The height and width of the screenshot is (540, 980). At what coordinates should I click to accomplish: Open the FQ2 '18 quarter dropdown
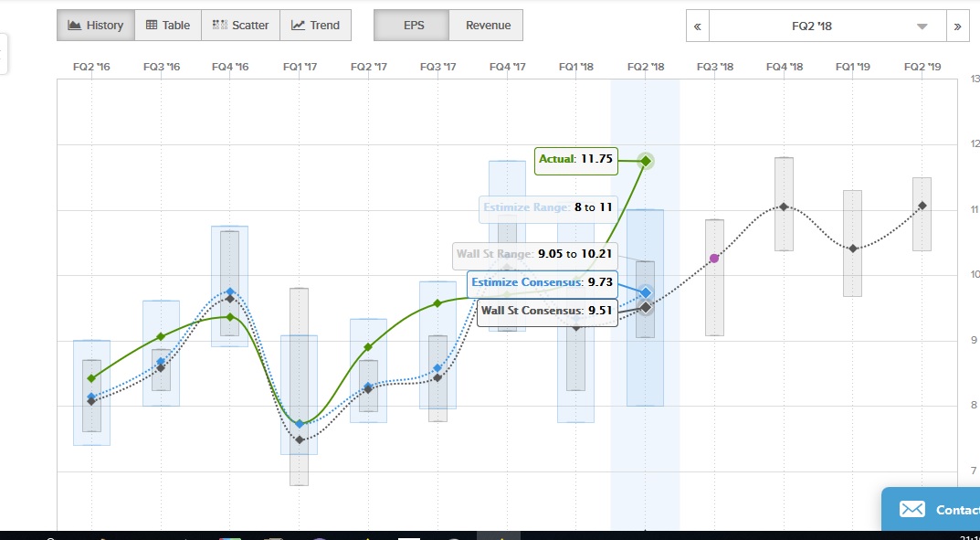827,26
